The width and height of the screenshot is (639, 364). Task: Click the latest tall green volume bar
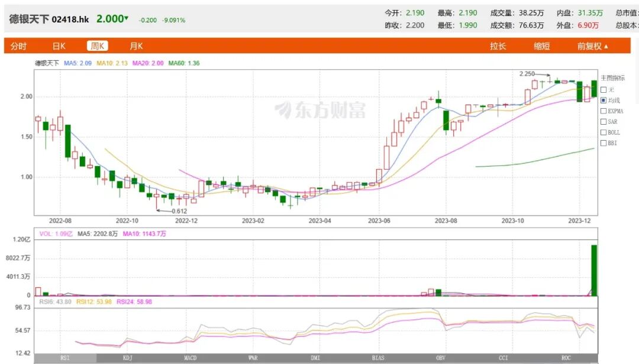point(594,271)
